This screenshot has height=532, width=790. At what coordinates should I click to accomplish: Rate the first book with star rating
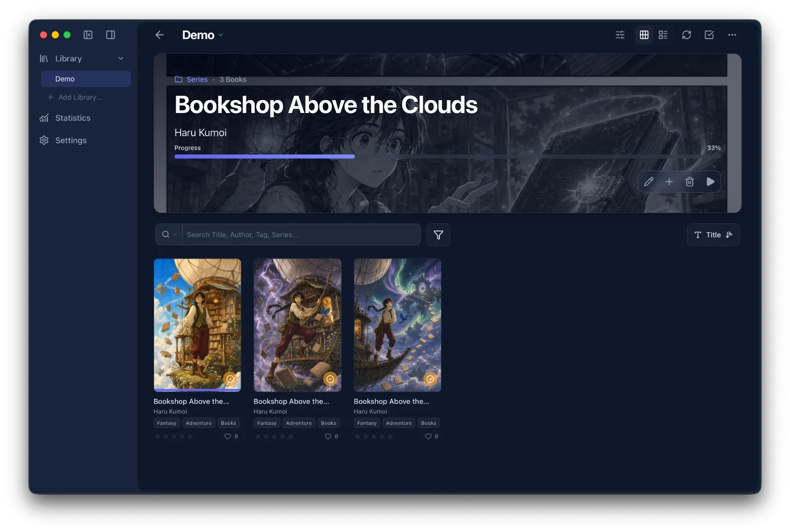tap(174, 436)
